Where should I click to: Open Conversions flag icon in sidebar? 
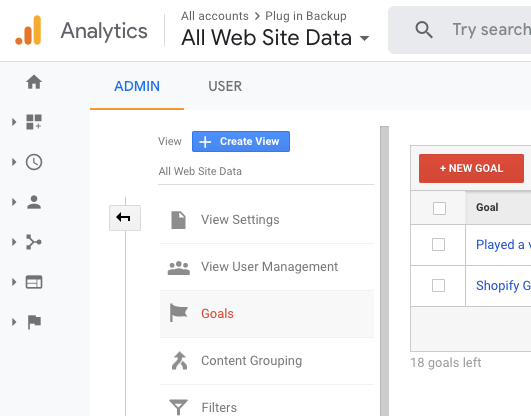(34, 322)
